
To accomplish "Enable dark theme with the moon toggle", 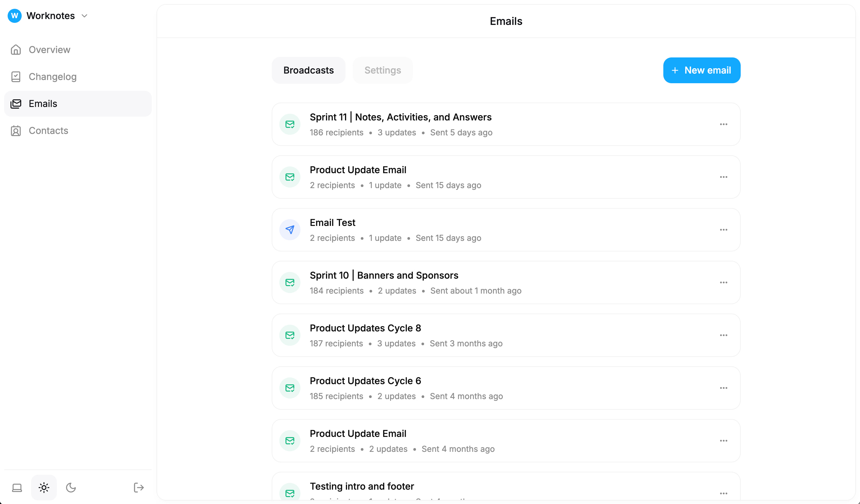I will 71,487.
